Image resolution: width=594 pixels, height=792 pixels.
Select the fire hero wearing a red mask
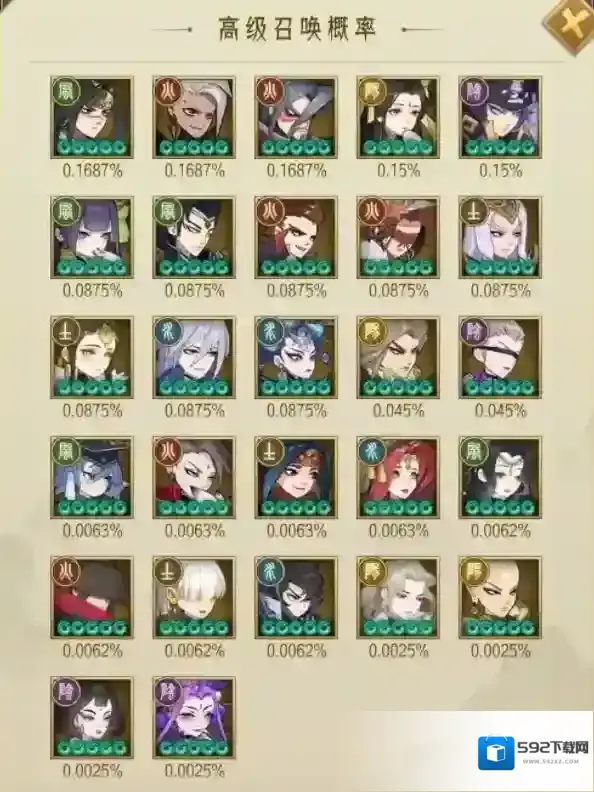point(296,118)
